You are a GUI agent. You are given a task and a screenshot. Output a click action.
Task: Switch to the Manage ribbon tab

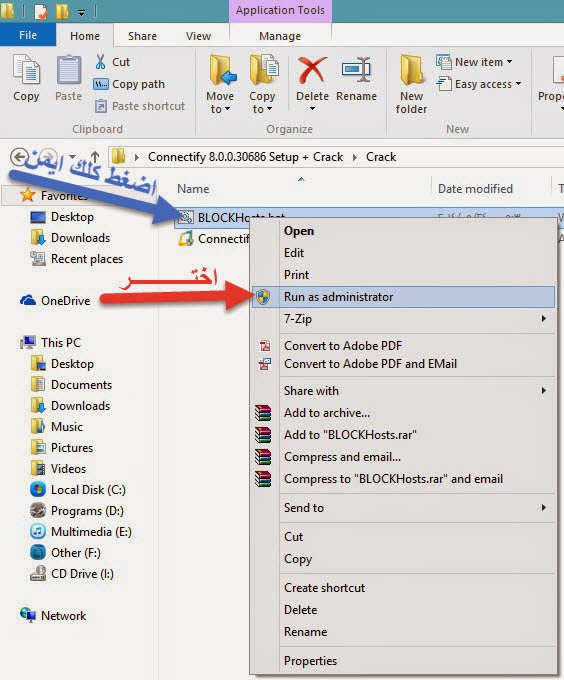pyautogui.click(x=280, y=36)
